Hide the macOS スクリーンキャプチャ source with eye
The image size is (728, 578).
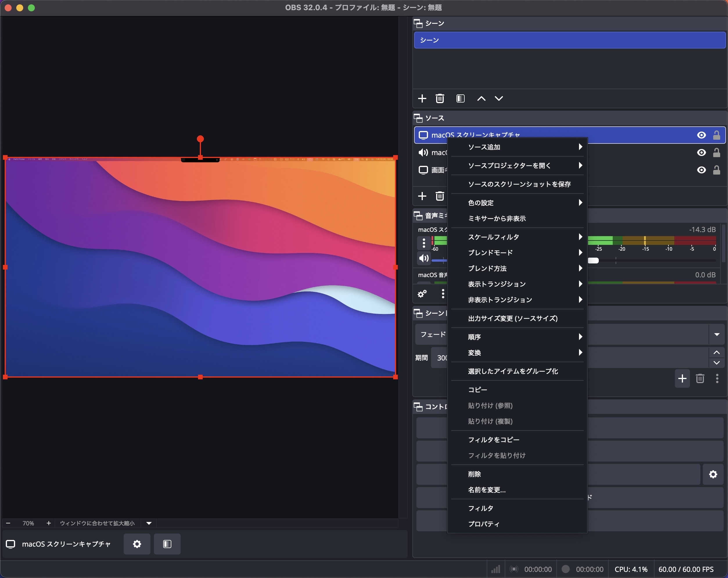701,135
